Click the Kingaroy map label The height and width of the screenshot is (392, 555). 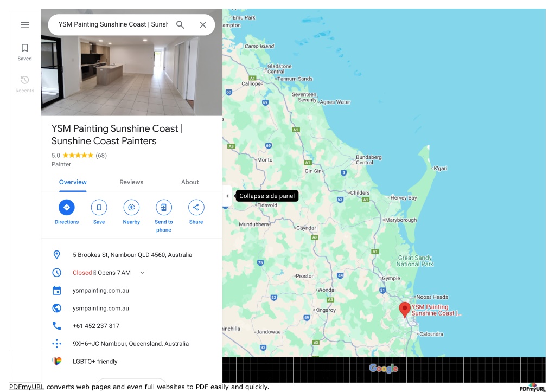click(326, 310)
